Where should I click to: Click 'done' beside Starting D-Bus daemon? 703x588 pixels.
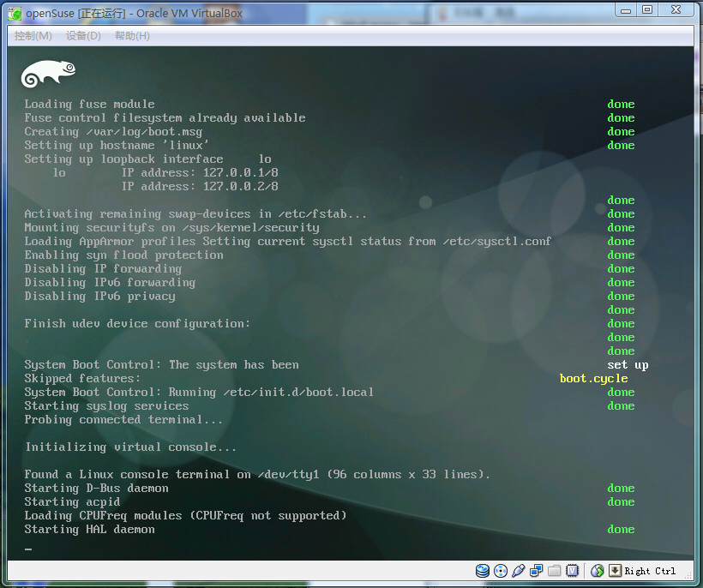click(621, 488)
